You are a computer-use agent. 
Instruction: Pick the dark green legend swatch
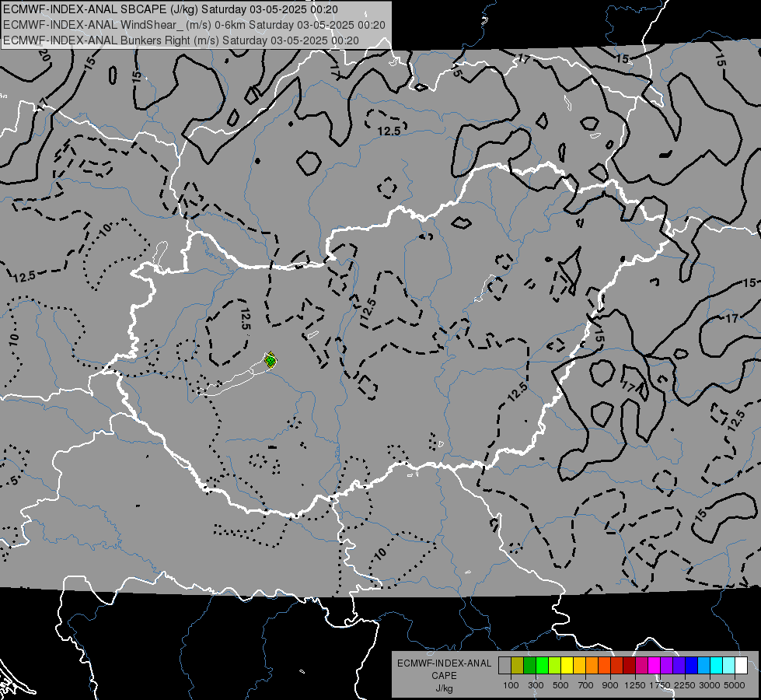tap(529, 666)
